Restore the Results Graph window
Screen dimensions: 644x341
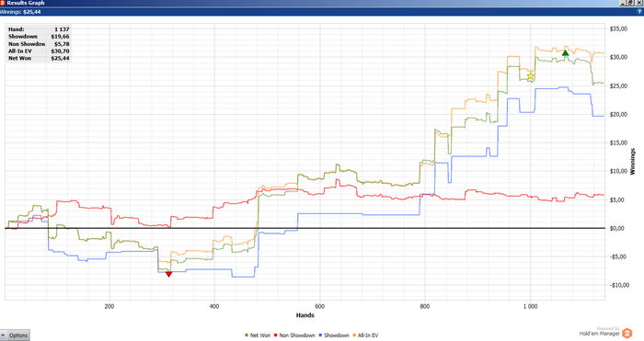tap(631, 3)
